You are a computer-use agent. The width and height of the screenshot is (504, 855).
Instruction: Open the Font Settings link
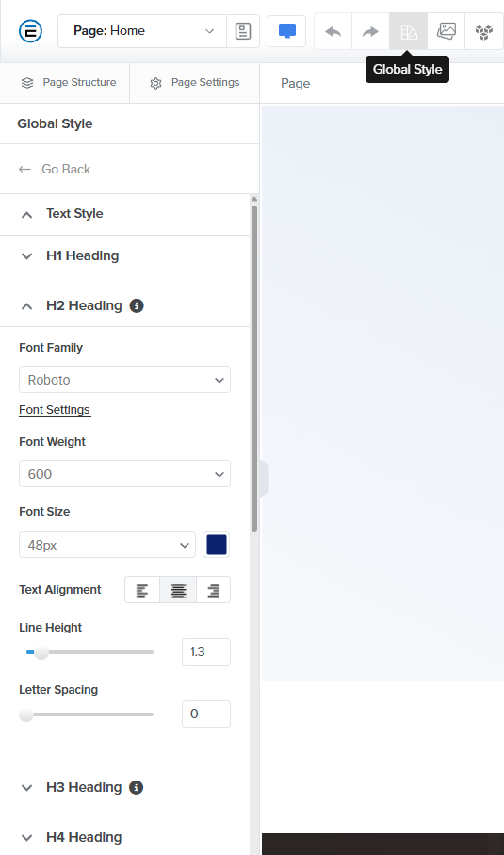tap(55, 410)
